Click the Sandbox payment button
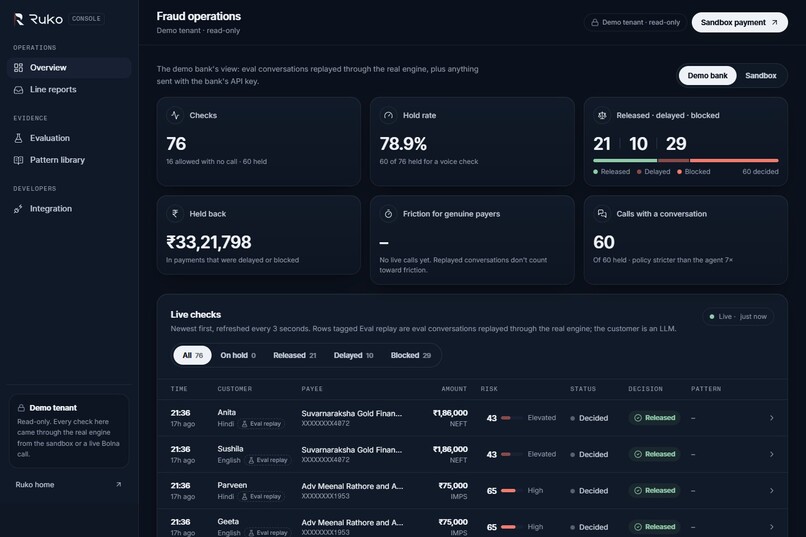The image size is (806, 537). 739,23
